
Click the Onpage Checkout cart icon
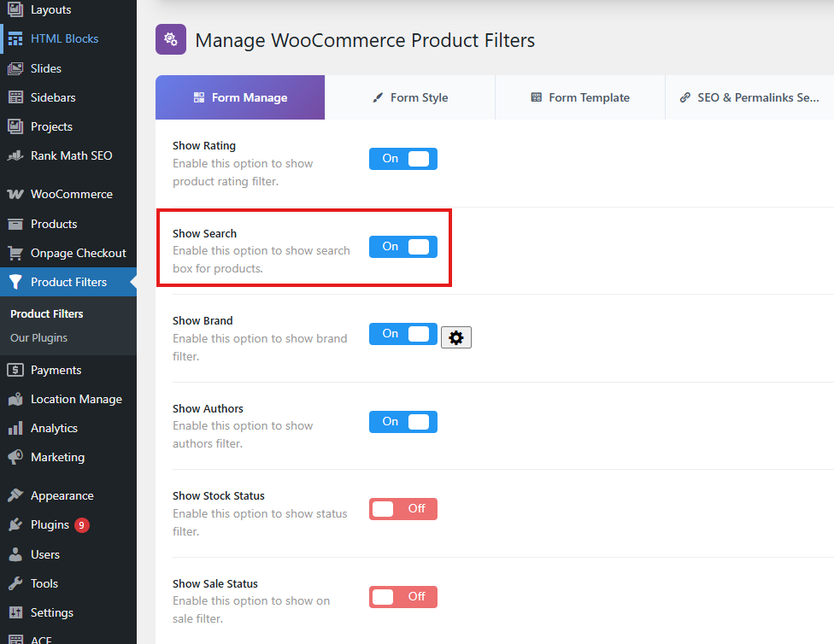click(15, 253)
